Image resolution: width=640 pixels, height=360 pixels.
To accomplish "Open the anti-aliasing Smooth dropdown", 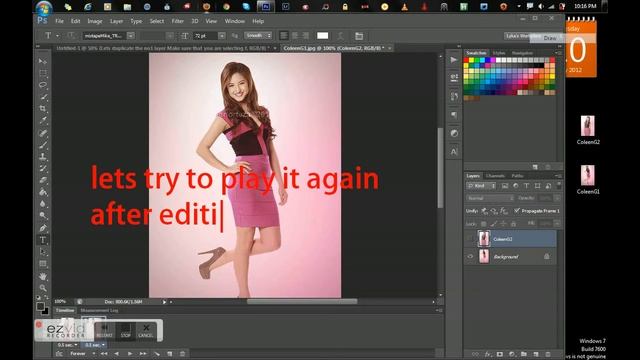I will click(258, 36).
